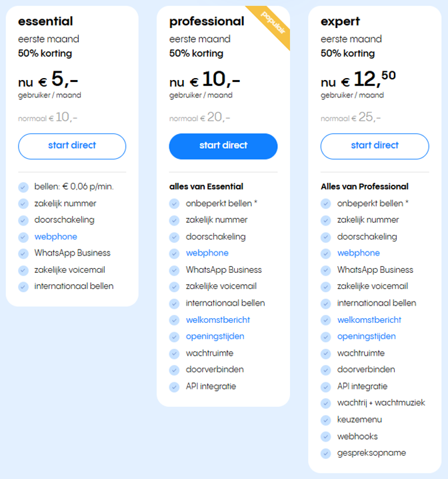448x479 pixels.
Task: Open openingstijden link in professional plan
Action: coord(215,336)
